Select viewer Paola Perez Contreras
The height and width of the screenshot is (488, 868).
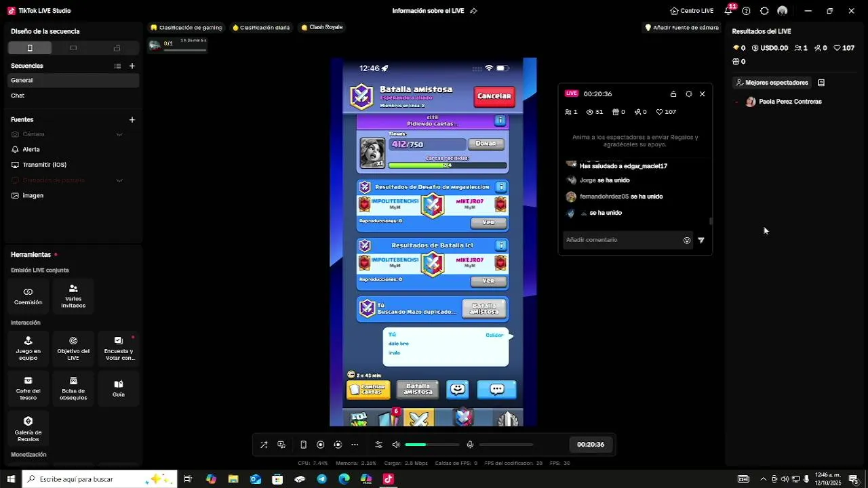point(784,102)
